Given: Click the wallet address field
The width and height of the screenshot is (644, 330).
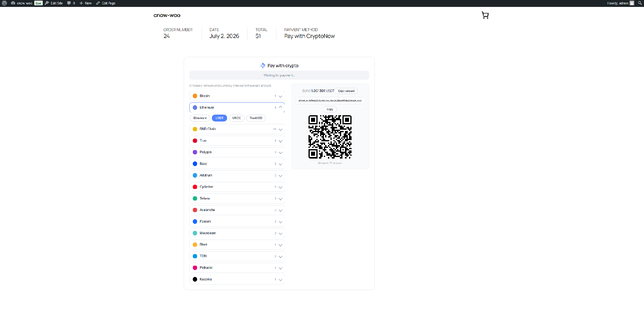Looking at the screenshot, I should pos(330,100).
